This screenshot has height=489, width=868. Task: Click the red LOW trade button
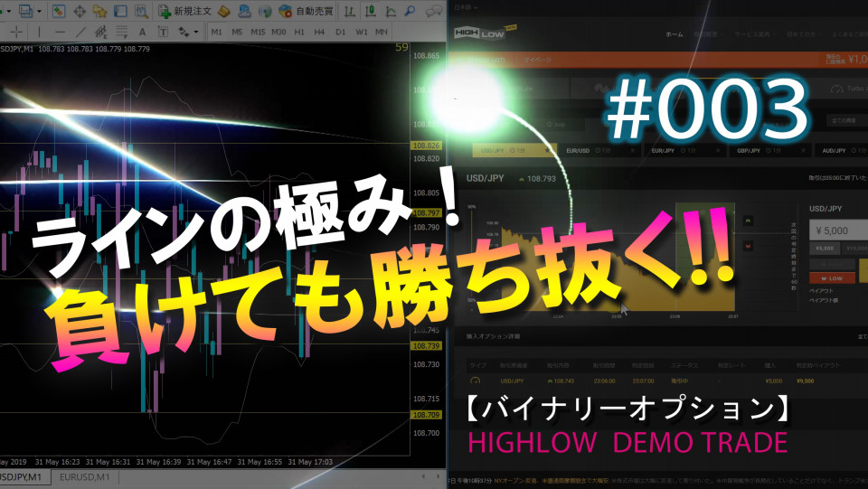click(x=832, y=278)
